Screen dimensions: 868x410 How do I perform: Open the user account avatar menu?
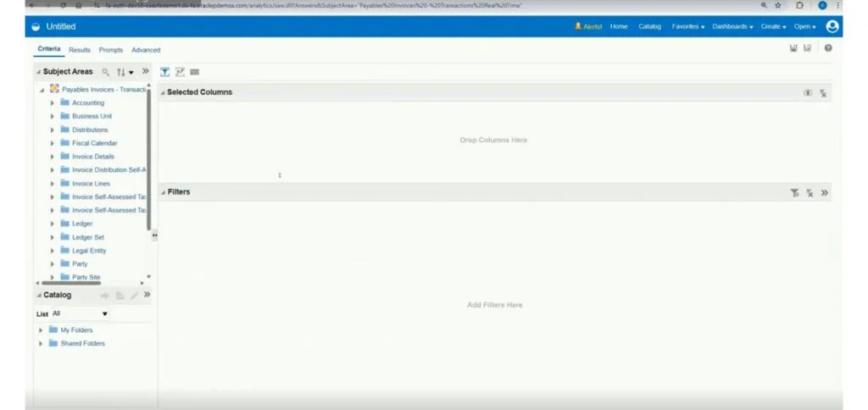tap(832, 26)
